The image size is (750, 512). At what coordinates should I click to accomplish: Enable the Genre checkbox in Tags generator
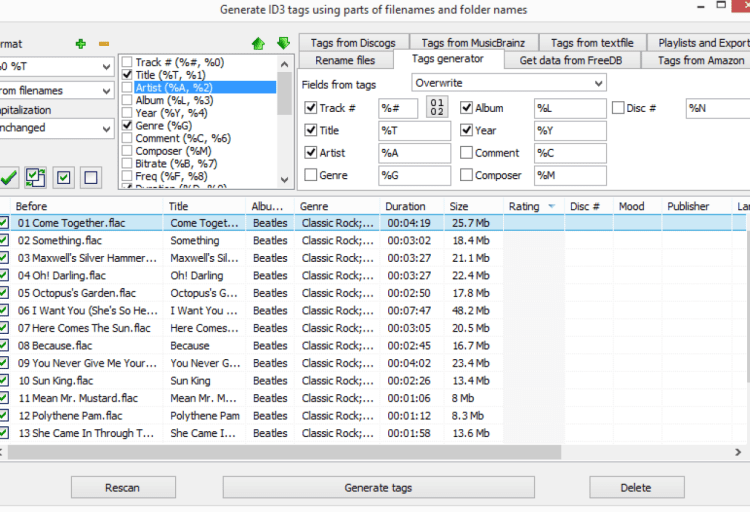pyautogui.click(x=311, y=175)
